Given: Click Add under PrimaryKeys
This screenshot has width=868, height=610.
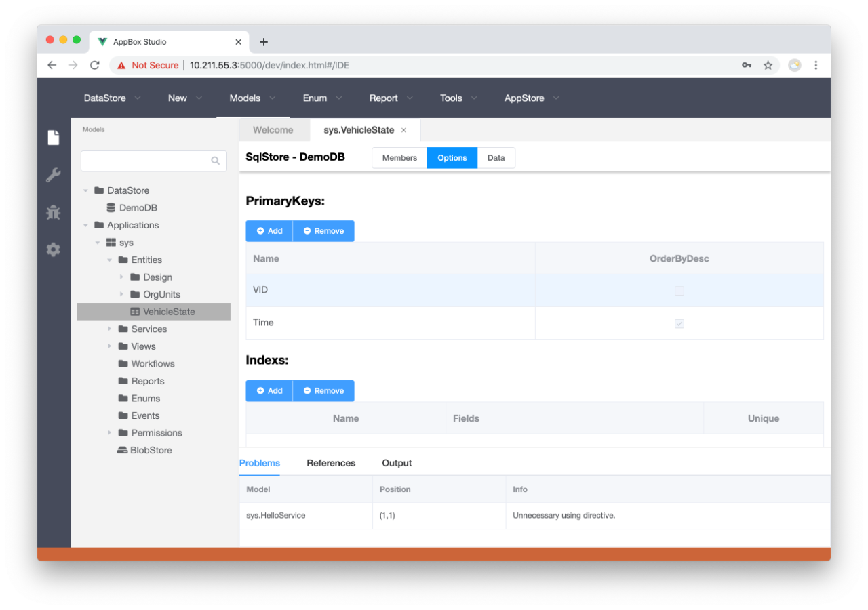Looking at the screenshot, I should [x=269, y=231].
